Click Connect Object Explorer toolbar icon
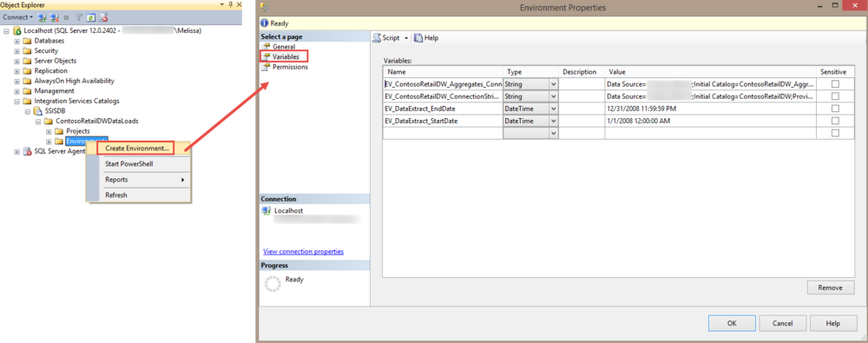868x343 pixels. point(43,17)
